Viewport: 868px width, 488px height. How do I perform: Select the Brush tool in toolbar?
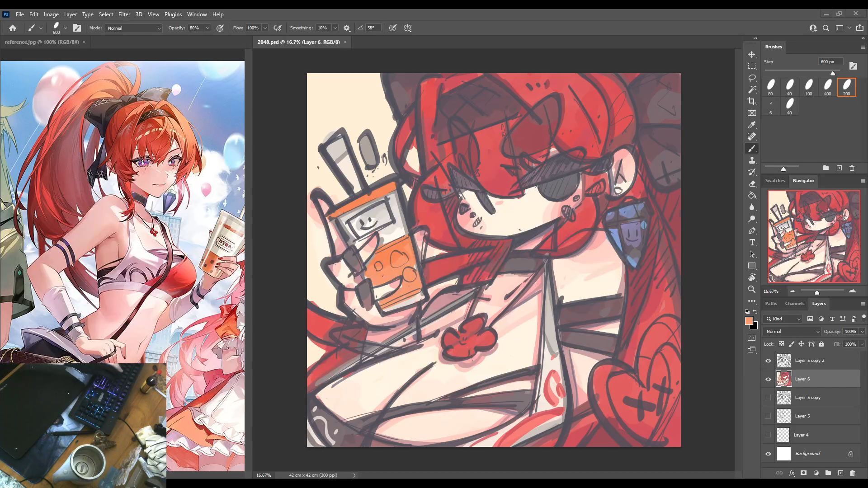(x=752, y=148)
